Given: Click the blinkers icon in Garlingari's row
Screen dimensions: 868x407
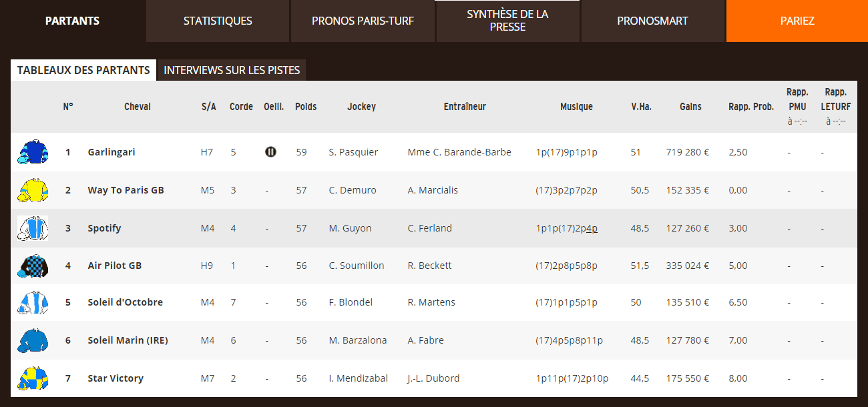Looking at the screenshot, I should pyautogui.click(x=270, y=152).
